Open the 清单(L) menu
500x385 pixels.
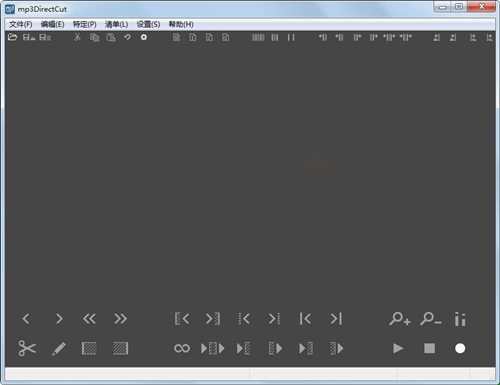tap(116, 24)
